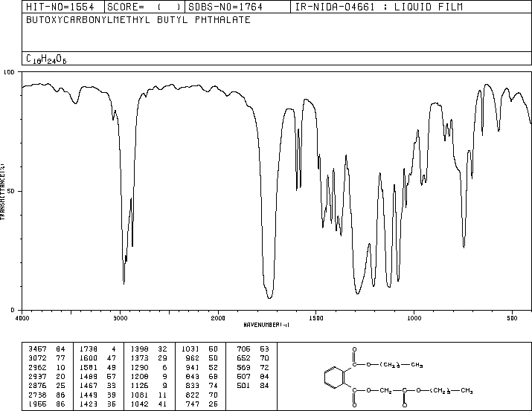Click the SCORE= field in the header
The width and height of the screenshot is (532, 411).
click(144, 7)
